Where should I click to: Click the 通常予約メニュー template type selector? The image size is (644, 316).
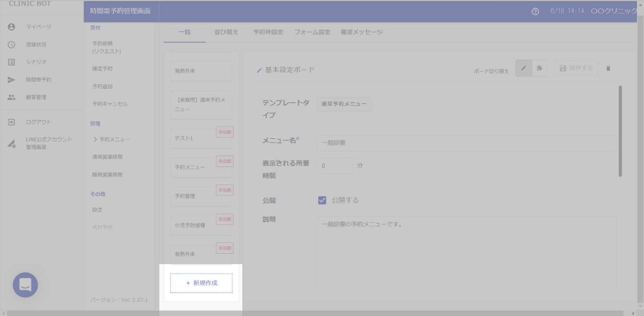(x=344, y=104)
